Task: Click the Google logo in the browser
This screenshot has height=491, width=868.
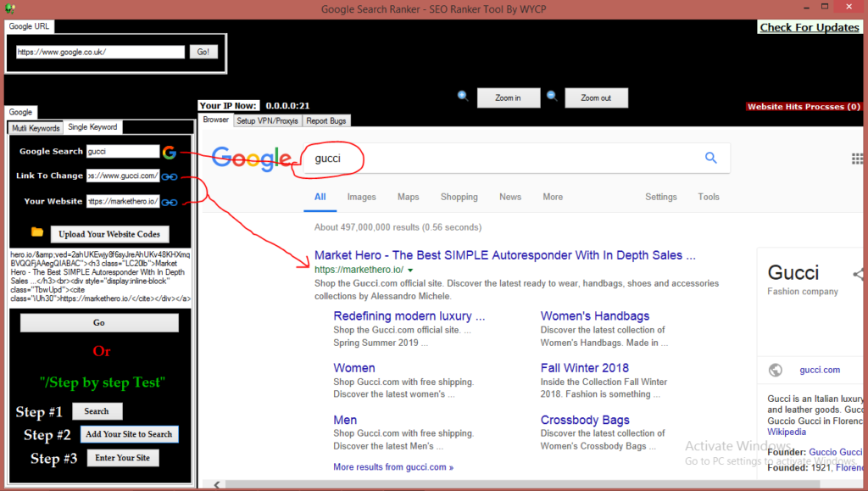Action: 251,159
